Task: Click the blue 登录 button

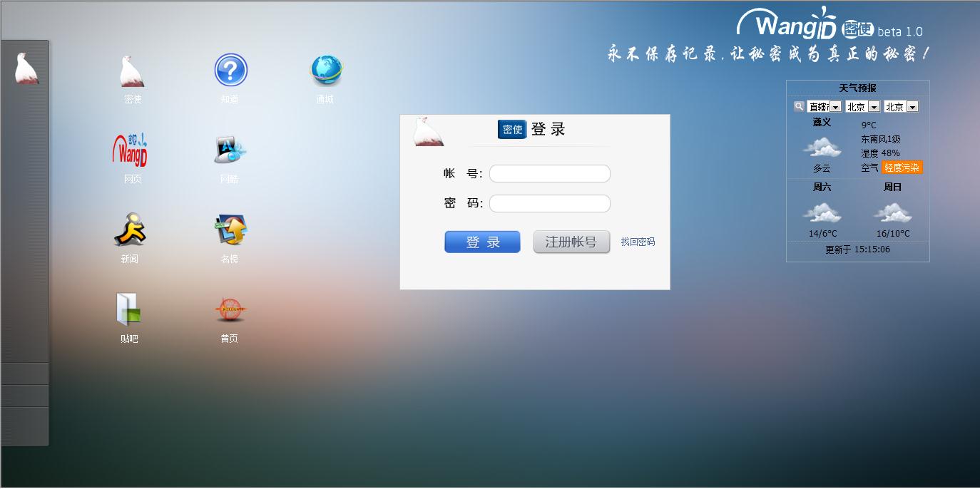Action: pyautogui.click(x=482, y=242)
